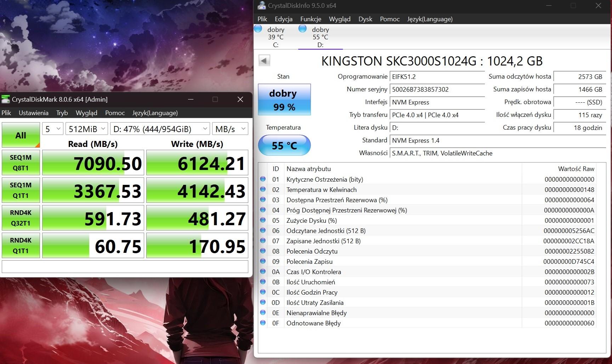Click status orb of Odczytane Jednostki row
Viewport: 612px width, 364px height.
click(x=263, y=231)
